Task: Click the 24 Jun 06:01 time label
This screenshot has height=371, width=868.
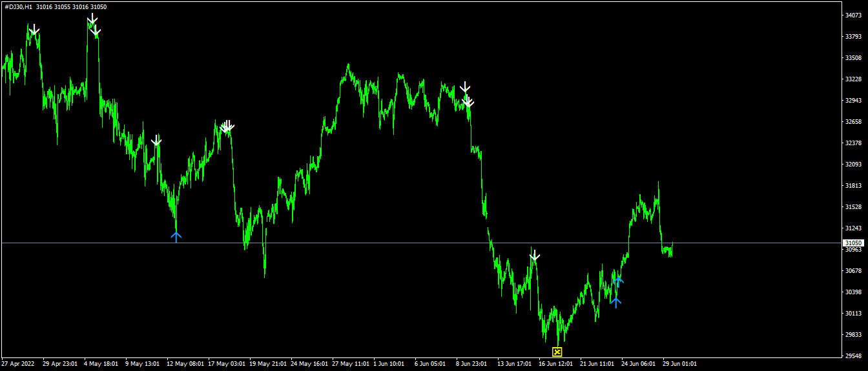Action: tap(640, 363)
